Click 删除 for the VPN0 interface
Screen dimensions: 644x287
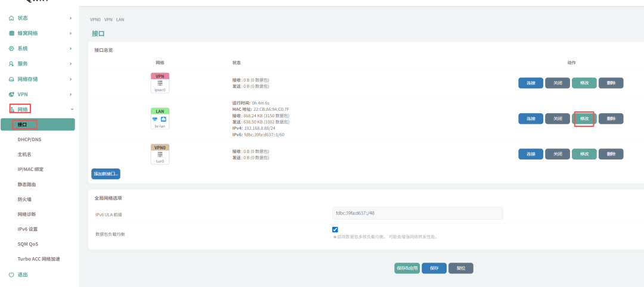[611, 154]
